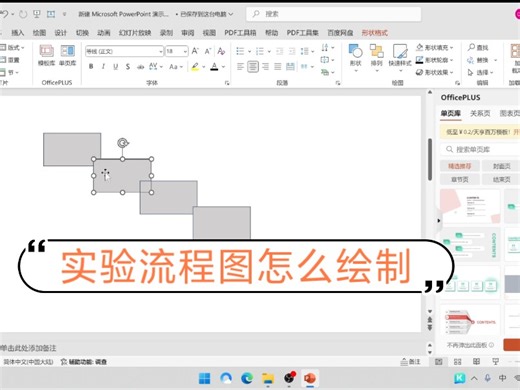Set paragraph to right alignment
The image size is (520, 390).
(x=265, y=67)
